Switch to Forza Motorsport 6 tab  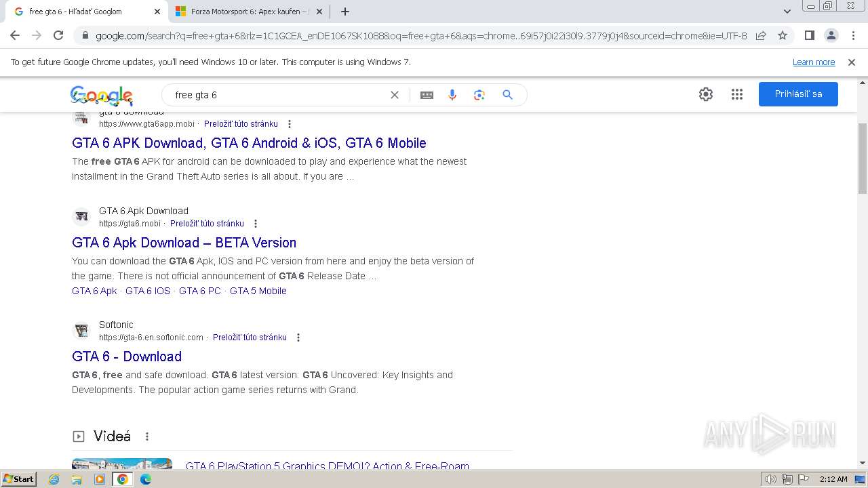coord(249,12)
